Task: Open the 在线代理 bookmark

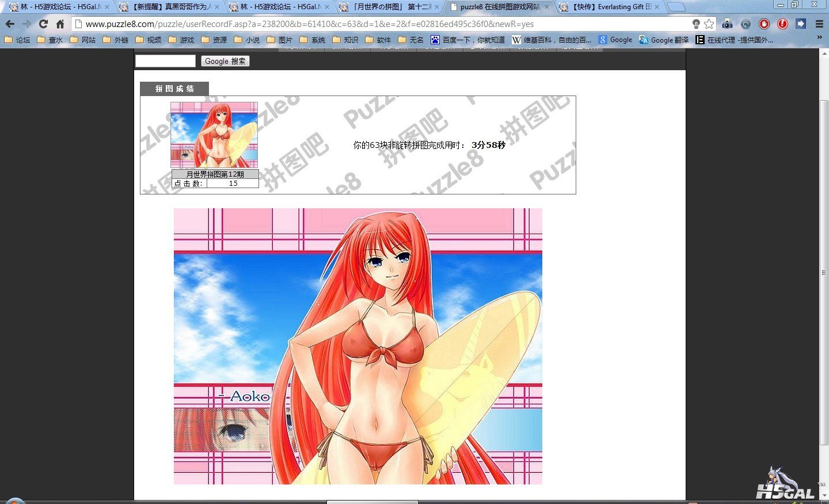Action: tap(735, 40)
